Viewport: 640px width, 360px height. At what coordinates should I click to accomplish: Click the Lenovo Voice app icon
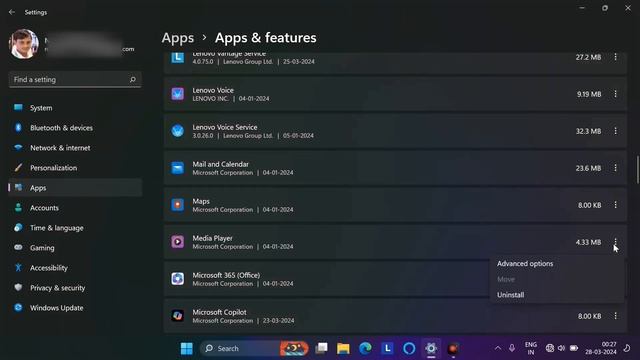pyautogui.click(x=178, y=94)
